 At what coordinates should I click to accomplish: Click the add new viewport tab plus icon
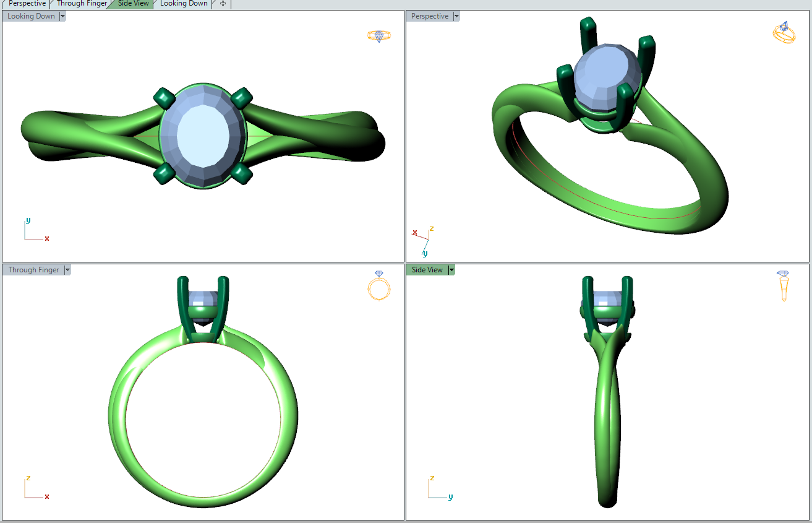coord(223,4)
